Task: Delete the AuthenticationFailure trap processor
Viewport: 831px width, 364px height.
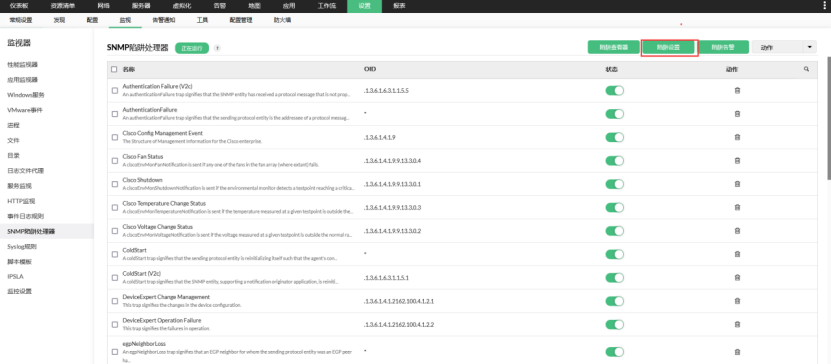Action: point(737,114)
